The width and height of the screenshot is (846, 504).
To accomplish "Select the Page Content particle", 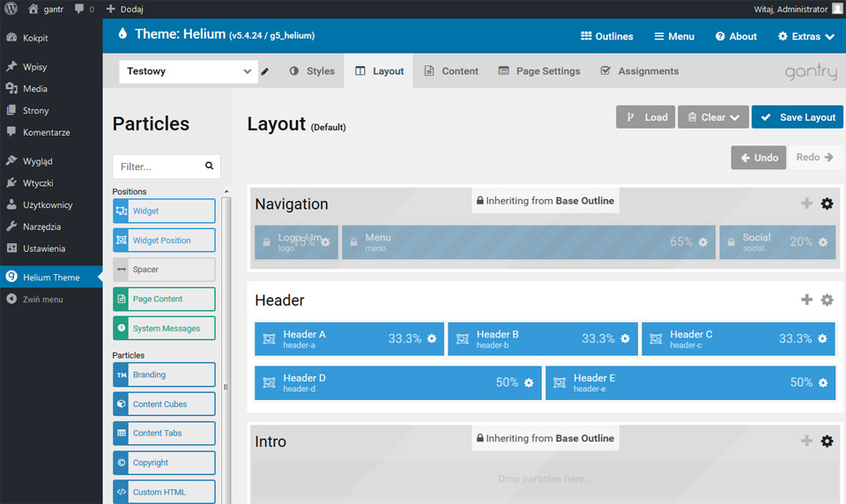I will point(164,299).
